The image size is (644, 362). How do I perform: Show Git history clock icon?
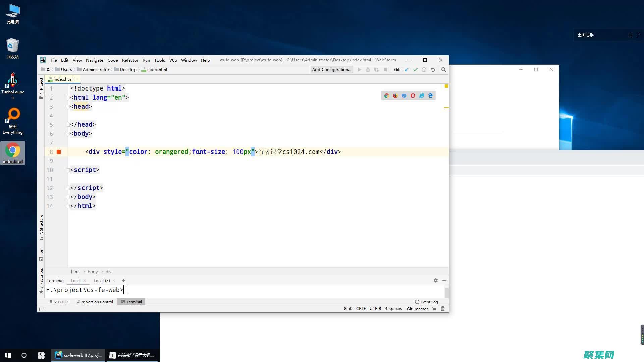pos(424,70)
